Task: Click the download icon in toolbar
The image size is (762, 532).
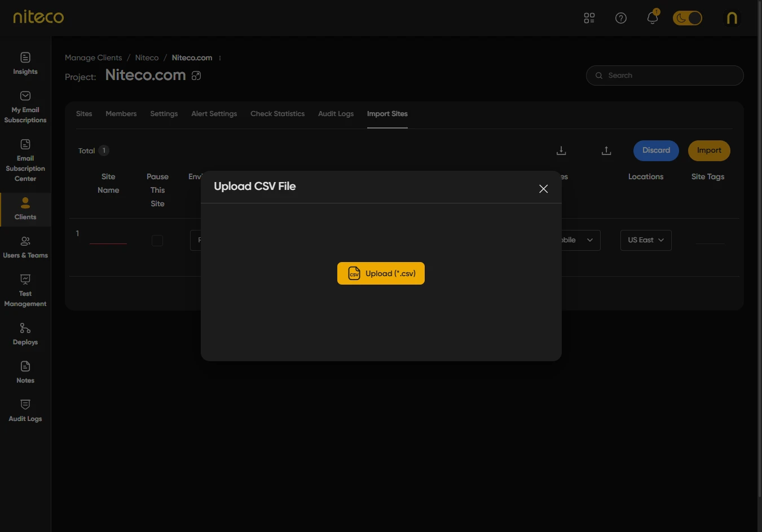Action: pyautogui.click(x=561, y=150)
